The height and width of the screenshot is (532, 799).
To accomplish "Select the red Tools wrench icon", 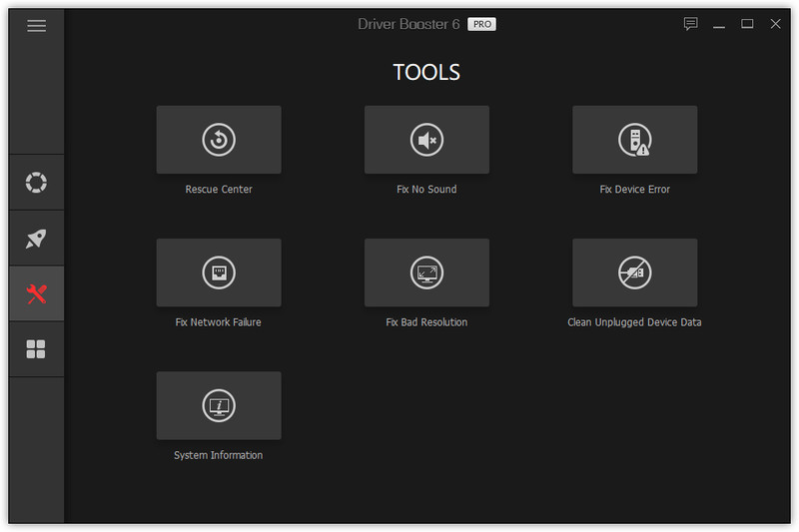I will (36, 293).
